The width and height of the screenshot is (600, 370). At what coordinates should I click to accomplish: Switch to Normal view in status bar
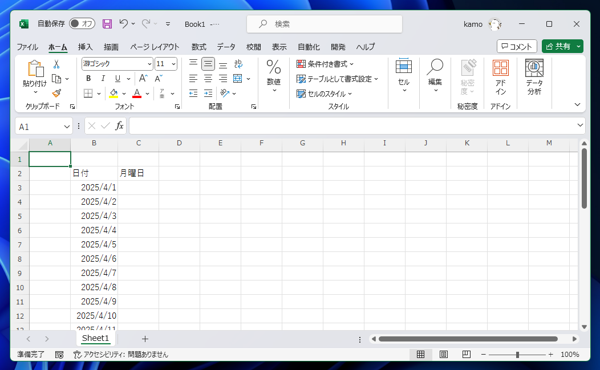click(421, 354)
